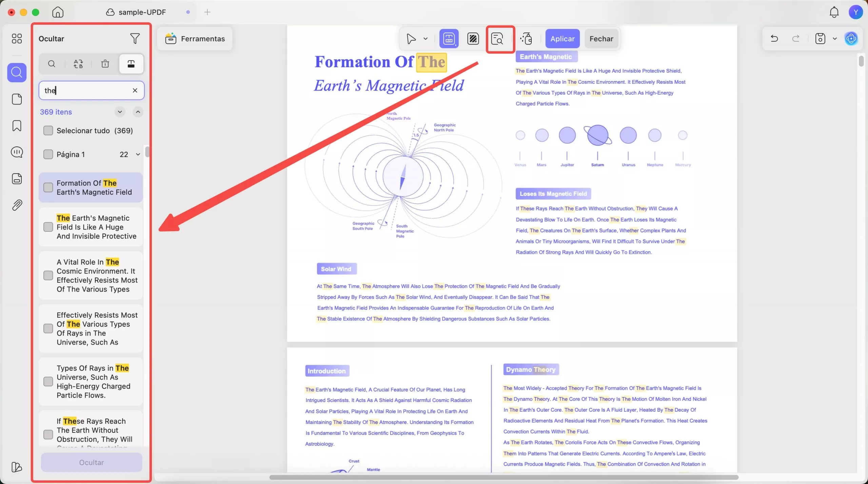Click the '369 itens' count label
Viewport: 868px width, 484px height.
(56, 112)
